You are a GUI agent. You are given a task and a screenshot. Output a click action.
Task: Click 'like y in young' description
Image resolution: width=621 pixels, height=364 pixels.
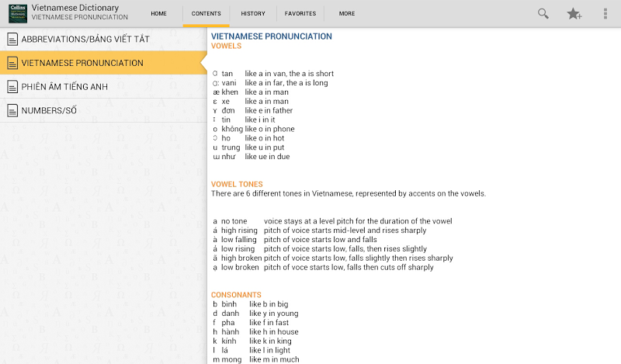274,314
